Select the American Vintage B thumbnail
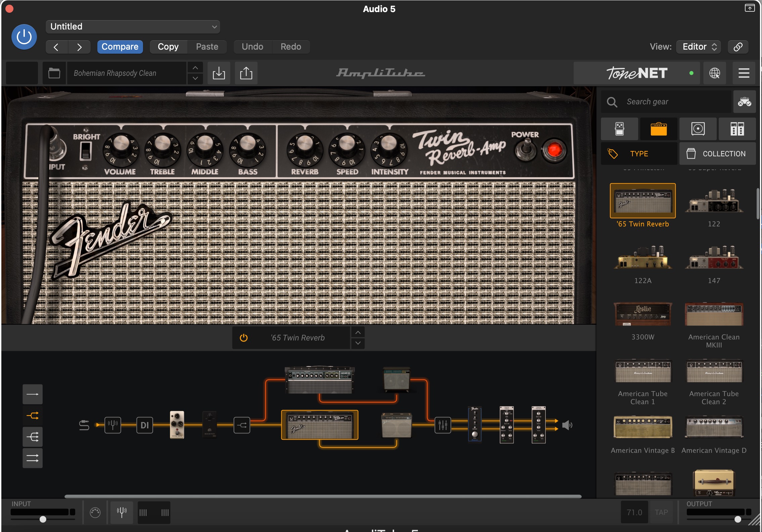The width and height of the screenshot is (762, 532). click(x=642, y=427)
